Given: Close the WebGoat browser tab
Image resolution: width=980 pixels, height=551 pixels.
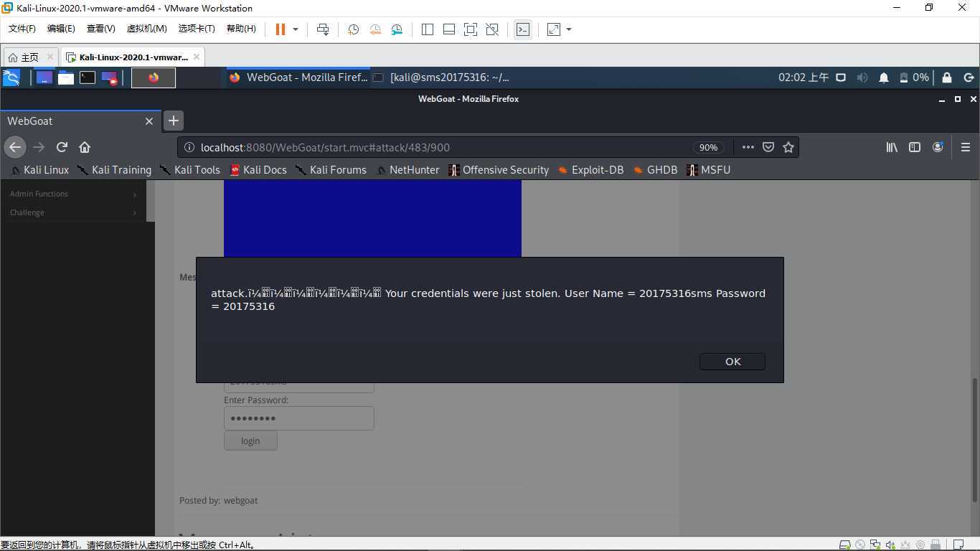Looking at the screenshot, I should tap(149, 121).
